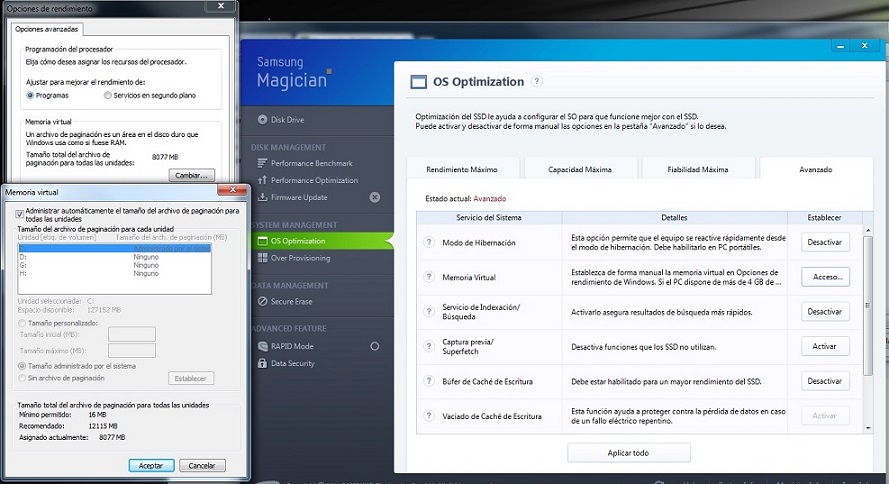Click RAPID Mode status circle indicator
Viewport: 889px width, 484px height.
pos(375,346)
